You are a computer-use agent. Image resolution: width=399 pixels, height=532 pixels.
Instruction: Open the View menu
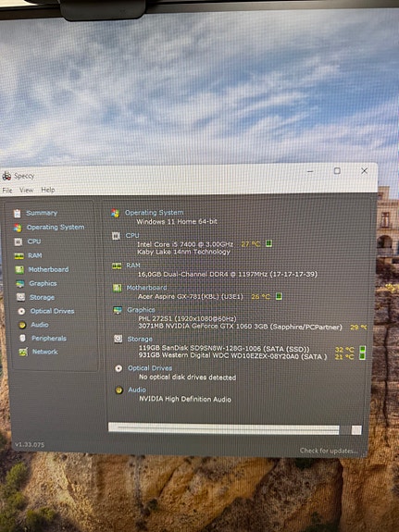(26, 190)
